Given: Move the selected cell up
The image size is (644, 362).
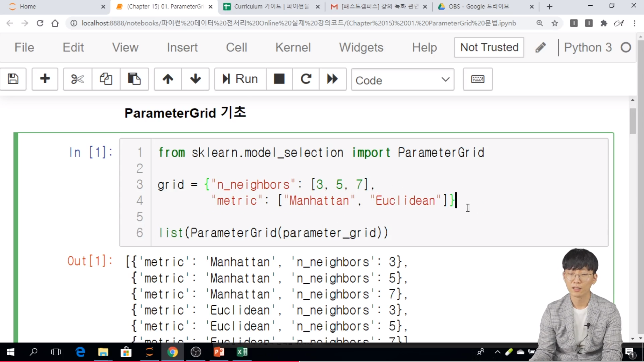Looking at the screenshot, I should (x=168, y=79).
